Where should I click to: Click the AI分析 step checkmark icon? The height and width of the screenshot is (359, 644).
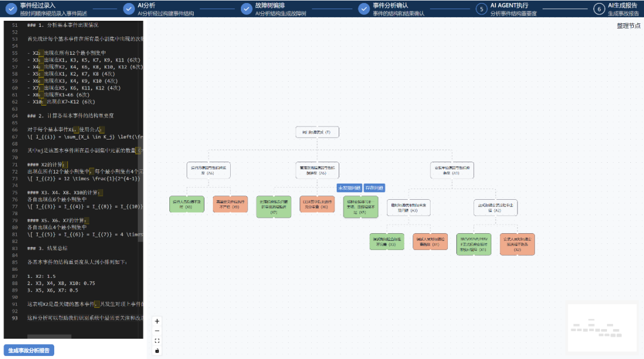pyautogui.click(x=128, y=8)
